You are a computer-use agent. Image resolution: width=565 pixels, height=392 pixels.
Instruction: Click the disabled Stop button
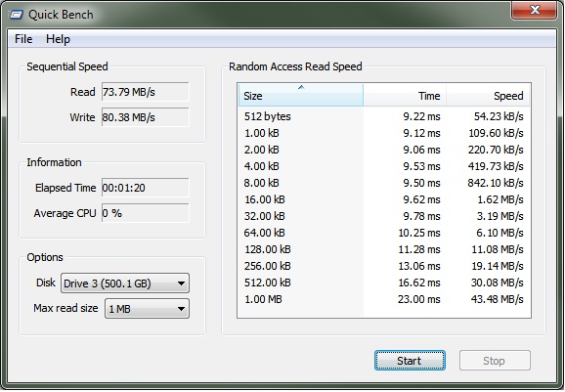(x=495, y=361)
